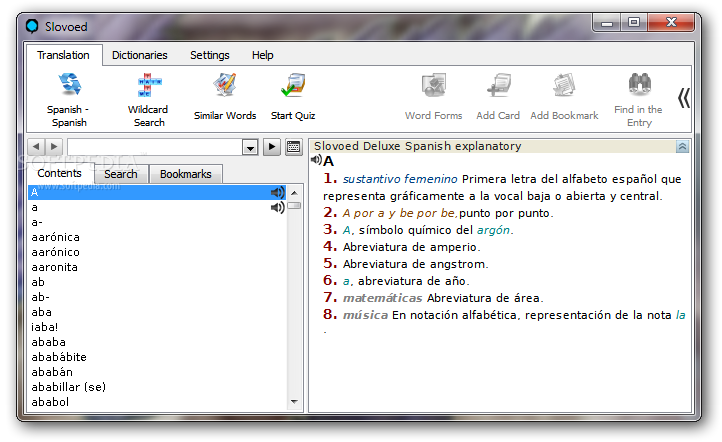Play pronunciation for uppercase A list row
The width and height of the screenshot is (722, 442).
click(278, 192)
